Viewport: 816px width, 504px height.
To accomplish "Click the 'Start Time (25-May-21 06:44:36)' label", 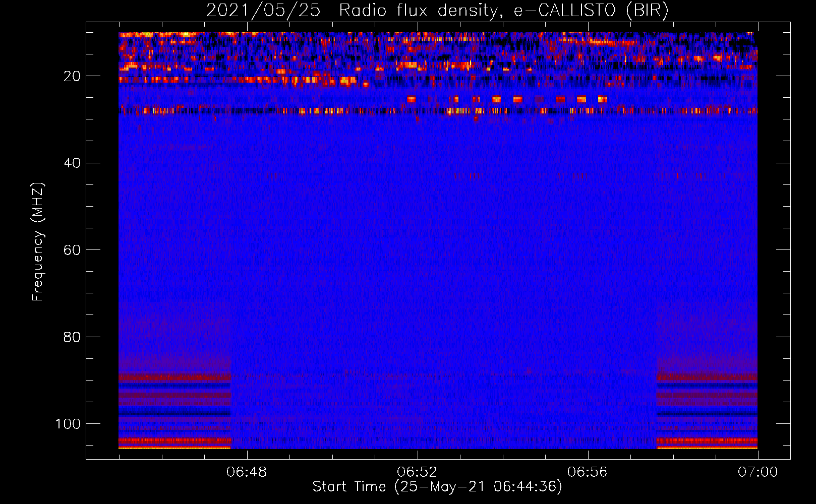I will tap(437, 487).
